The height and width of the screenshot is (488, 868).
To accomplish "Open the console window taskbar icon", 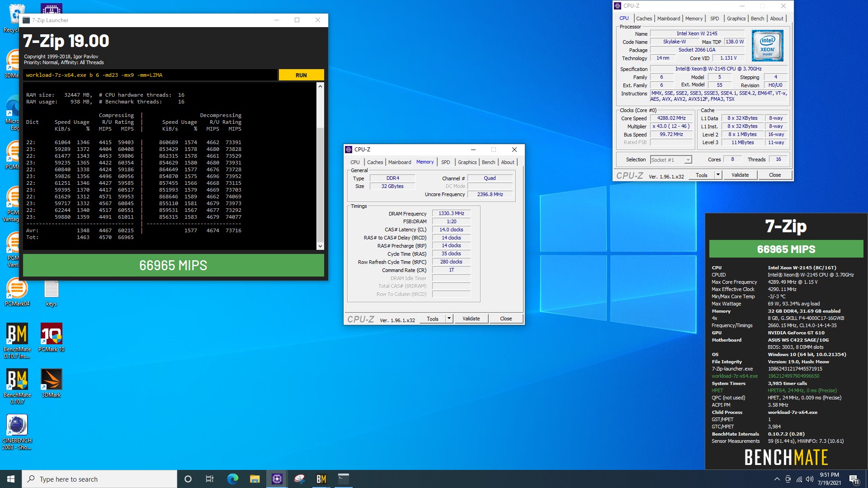I will [344, 479].
